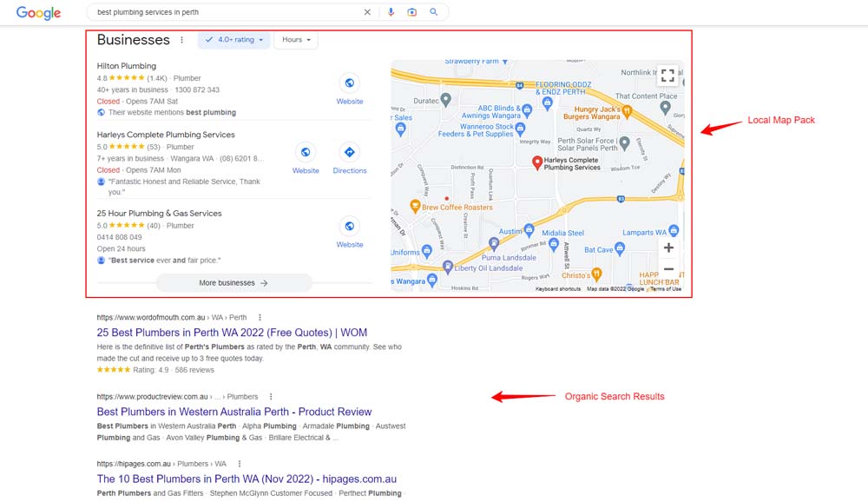The height and width of the screenshot is (502, 868).
Task: Open 25 Hour Plumbing & Gas Services listing
Action: point(159,214)
